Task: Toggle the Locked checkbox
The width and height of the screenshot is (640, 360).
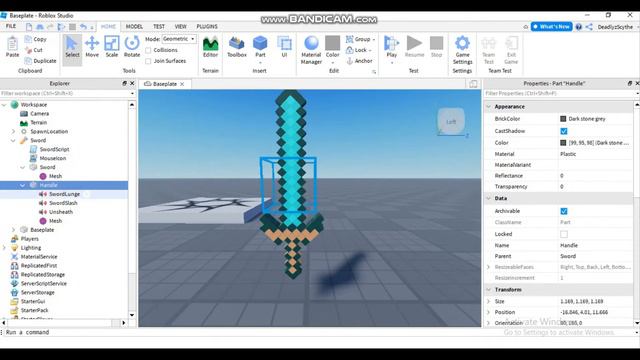Action: click(564, 234)
